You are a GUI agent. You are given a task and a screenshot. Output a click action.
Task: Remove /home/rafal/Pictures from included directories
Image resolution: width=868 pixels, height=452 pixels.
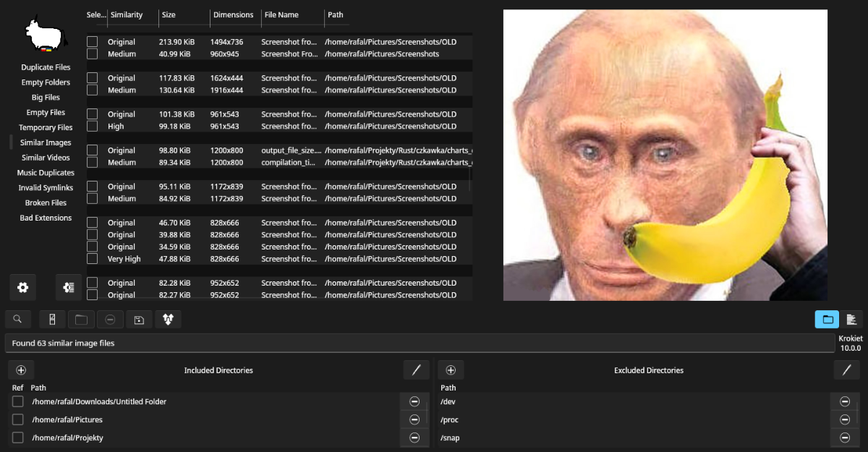(x=414, y=419)
